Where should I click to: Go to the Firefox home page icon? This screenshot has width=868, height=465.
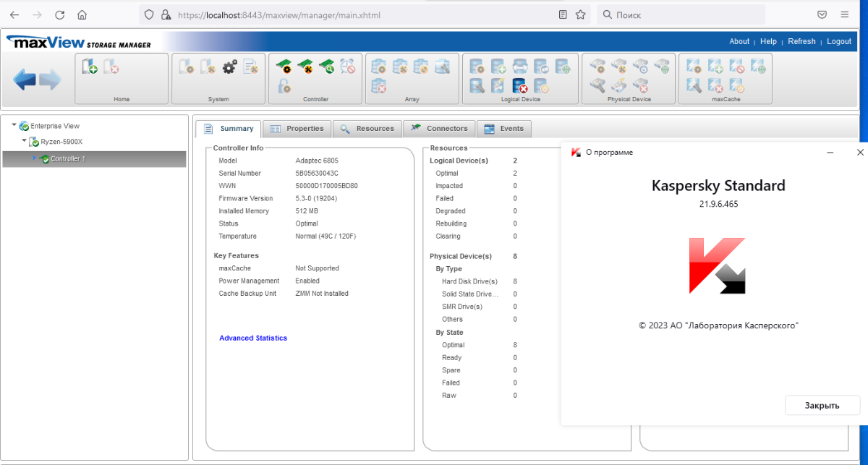click(82, 14)
